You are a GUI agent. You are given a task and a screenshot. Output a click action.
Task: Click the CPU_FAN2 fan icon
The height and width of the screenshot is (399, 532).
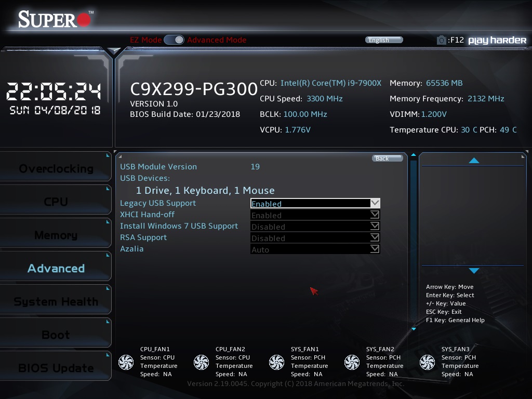point(201,362)
